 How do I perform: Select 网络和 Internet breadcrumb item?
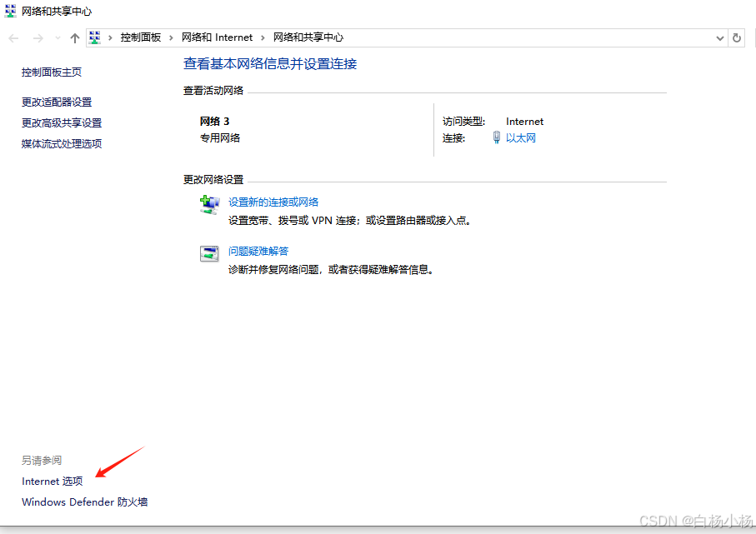[217, 37]
